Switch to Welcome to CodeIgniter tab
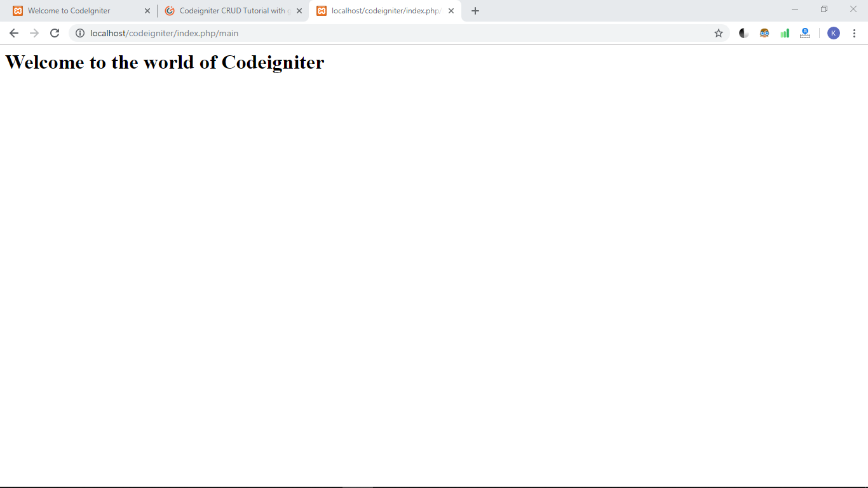The height and width of the screenshot is (488, 868). click(81, 11)
